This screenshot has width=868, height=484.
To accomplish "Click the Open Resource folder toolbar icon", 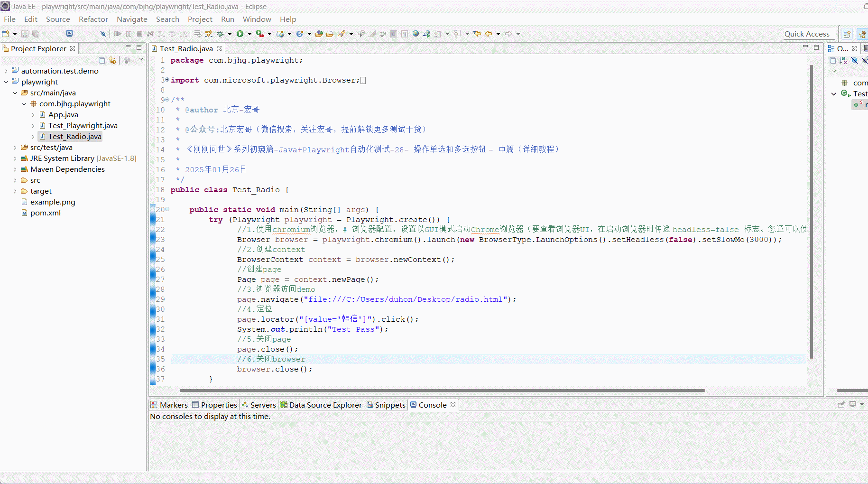I will click(330, 34).
